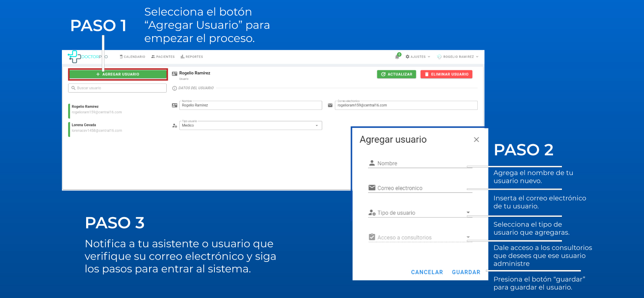Open the Tipo de usuario dropdown in dialog
Screen dimensions: 644x298
click(468, 213)
